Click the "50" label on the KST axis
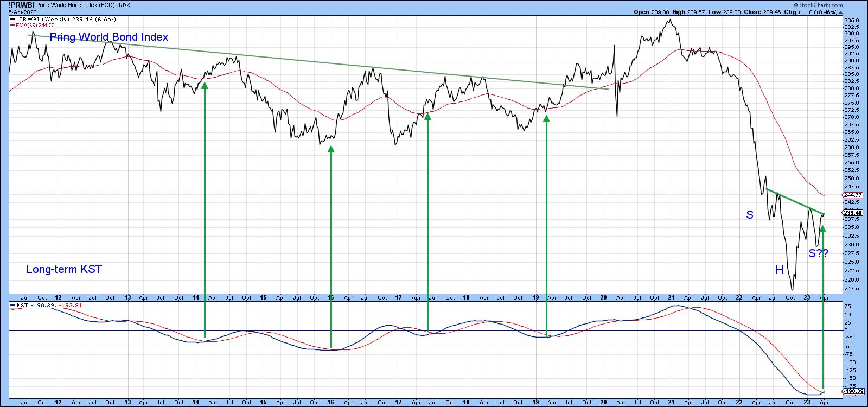 (x=847, y=315)
